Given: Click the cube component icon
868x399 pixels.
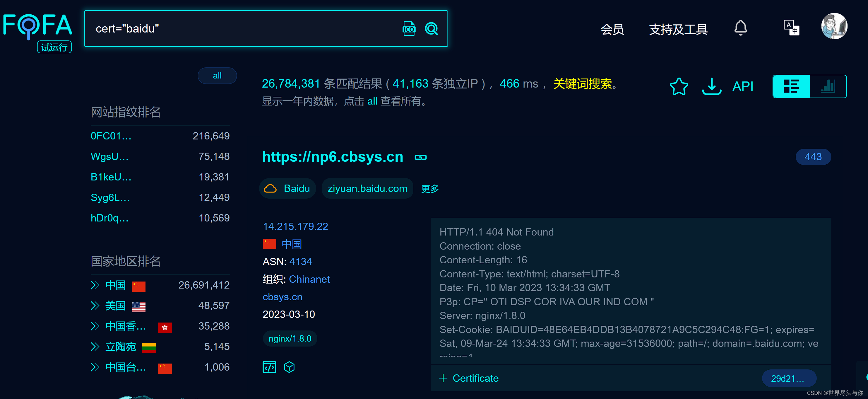Looking at the screenshot, I should [289, 367].
